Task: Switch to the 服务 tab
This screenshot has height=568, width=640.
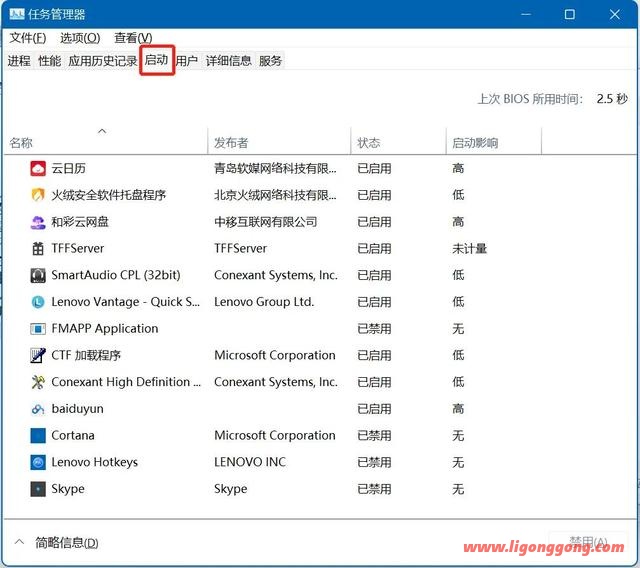Action: [270, 61]
